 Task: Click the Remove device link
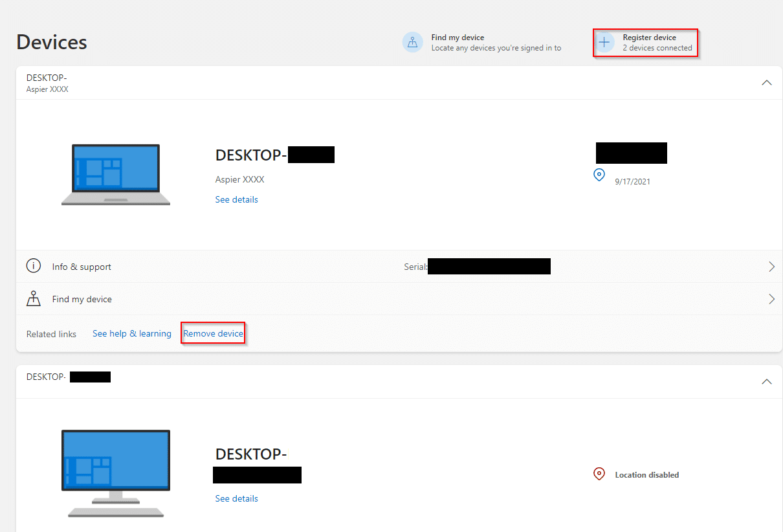(214, 333)
